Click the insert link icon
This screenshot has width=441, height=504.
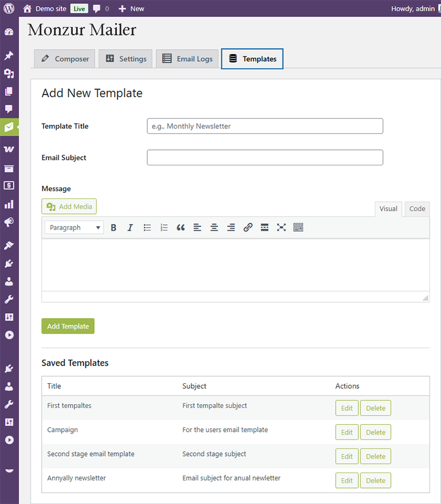pos(248,228)
